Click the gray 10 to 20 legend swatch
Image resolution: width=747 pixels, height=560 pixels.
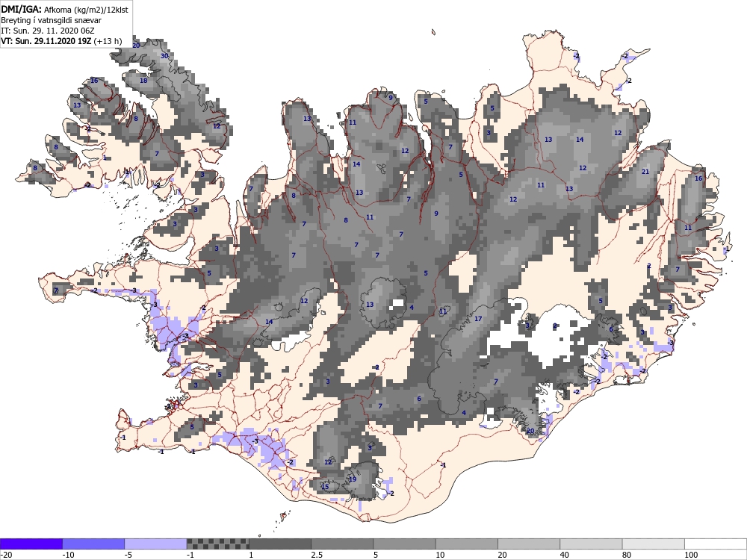tap(467, 544)
